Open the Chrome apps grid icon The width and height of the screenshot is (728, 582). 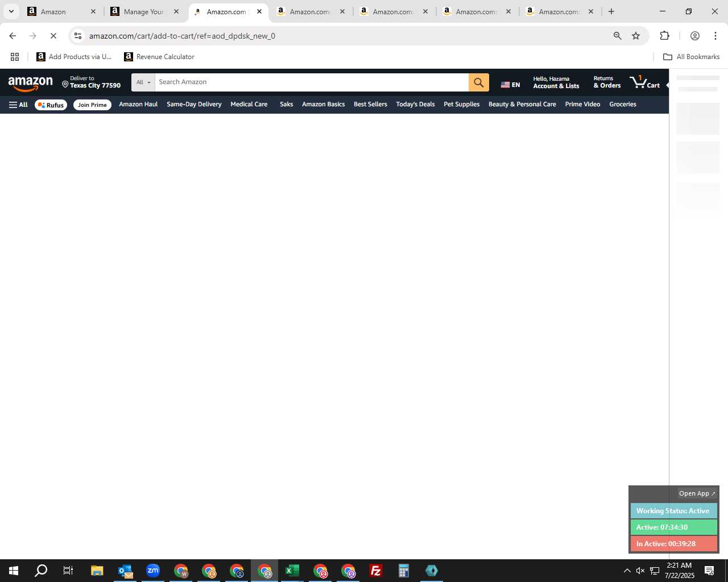pyautogui.click(x=15, y=57)
